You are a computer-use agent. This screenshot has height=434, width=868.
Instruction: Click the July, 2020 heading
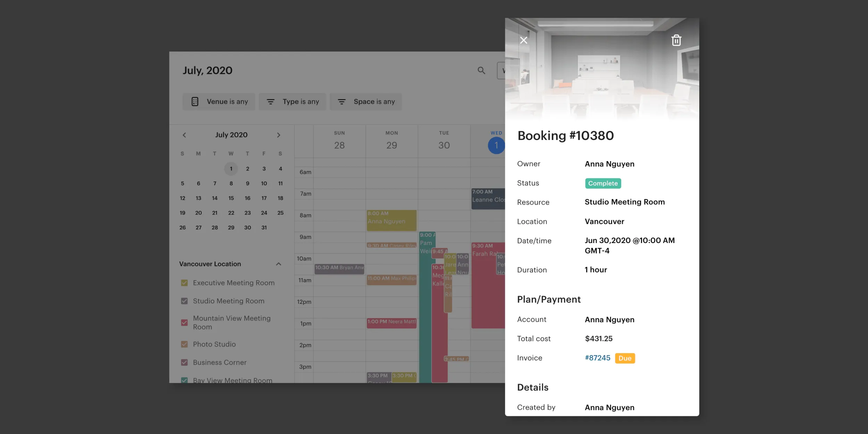208,70
